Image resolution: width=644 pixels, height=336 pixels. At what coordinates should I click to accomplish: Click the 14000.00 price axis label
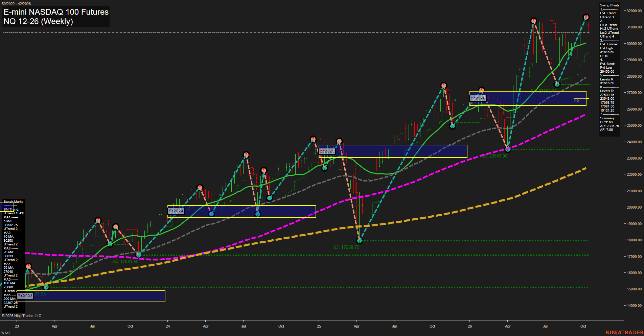634,306
